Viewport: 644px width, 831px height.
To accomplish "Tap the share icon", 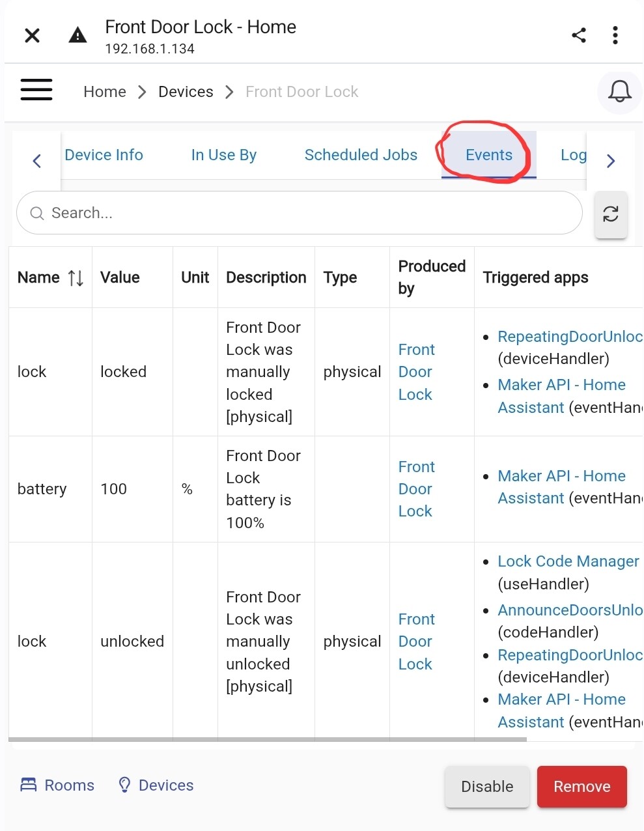I will tap(579, 35).
